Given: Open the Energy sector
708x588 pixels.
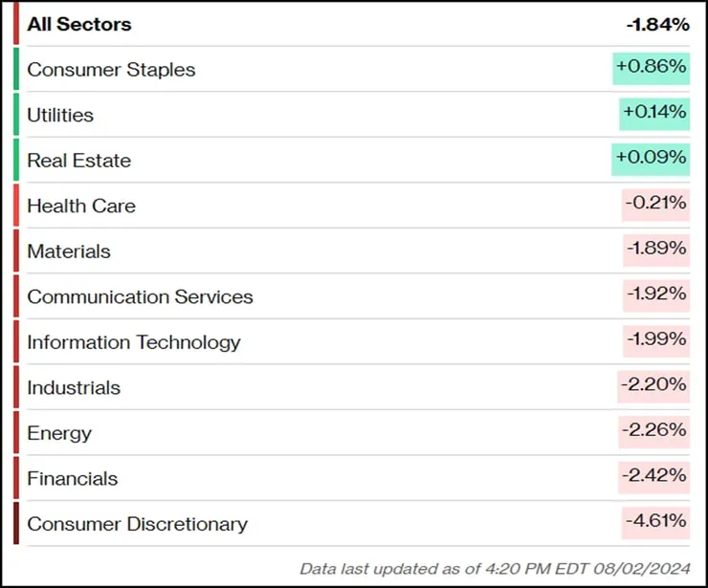Looking at the screenshot, I should (59, 433).
